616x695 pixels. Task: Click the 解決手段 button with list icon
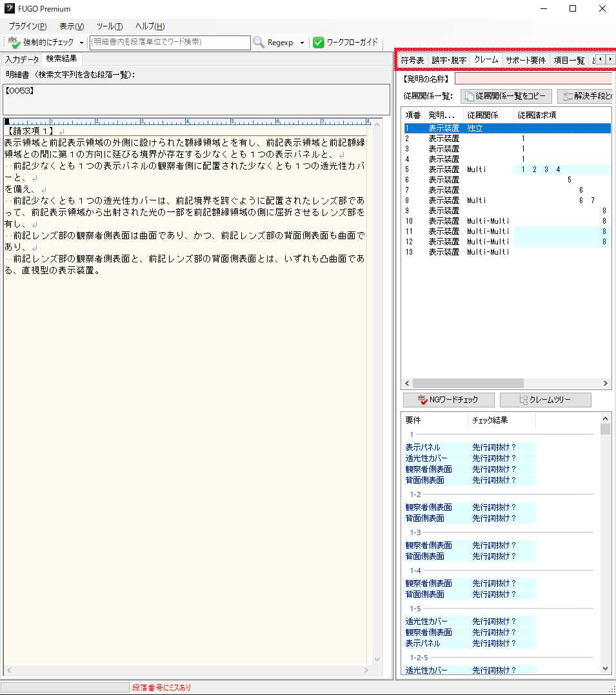586,96
